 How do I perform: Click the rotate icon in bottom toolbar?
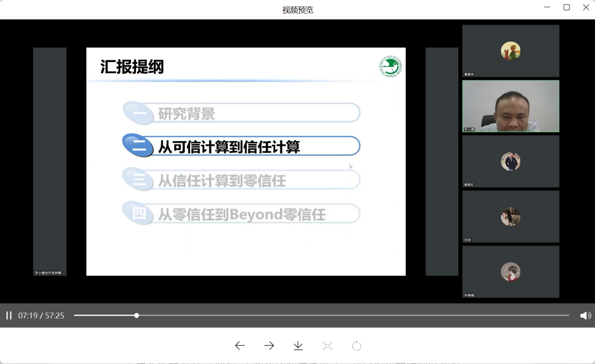click(356, 346)
